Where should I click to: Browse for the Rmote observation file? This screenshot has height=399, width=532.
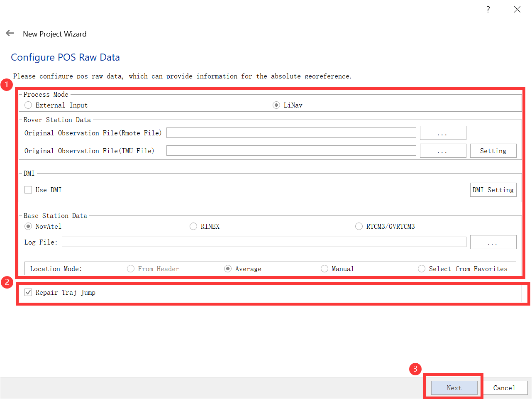(443, 133)
